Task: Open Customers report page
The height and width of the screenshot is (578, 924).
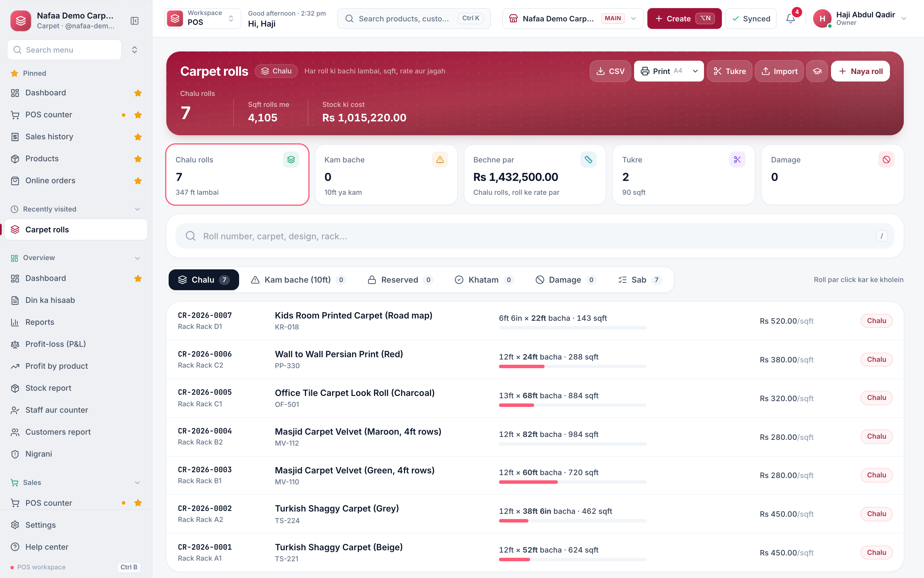Action: (76, 432)
